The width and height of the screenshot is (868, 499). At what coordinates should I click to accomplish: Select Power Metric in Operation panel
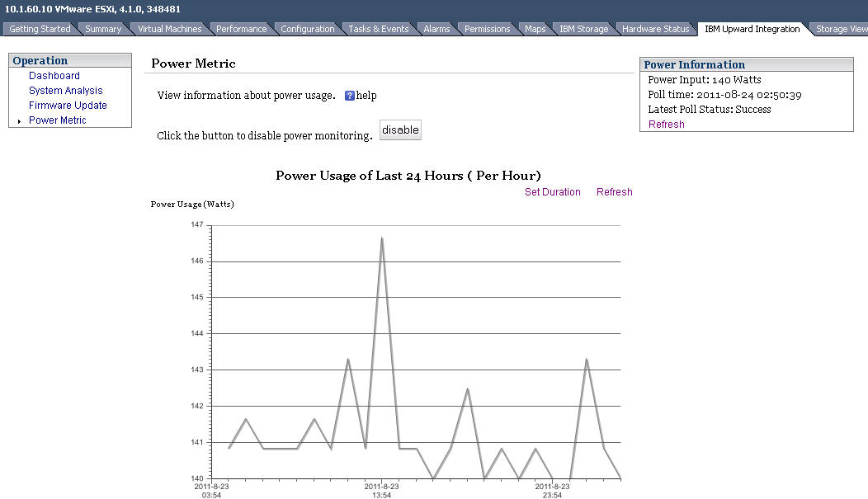(58, 120)
